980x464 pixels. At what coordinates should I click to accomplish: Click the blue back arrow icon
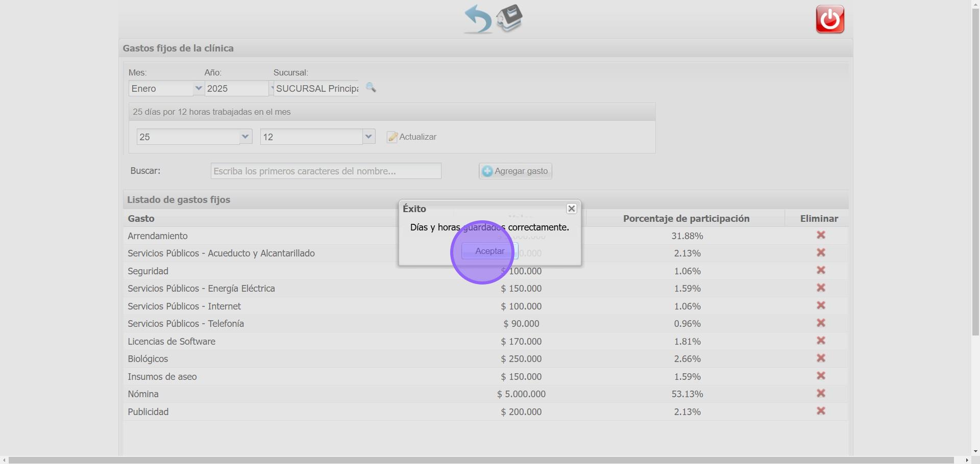pyautogui.click(x=477, y=19)
